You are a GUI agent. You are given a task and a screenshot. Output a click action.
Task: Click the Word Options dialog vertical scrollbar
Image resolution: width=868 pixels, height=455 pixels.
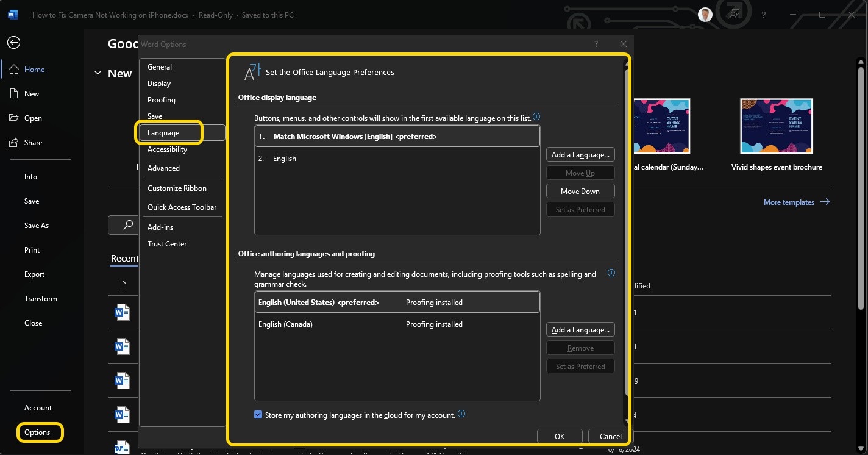[x=627, y=244]
